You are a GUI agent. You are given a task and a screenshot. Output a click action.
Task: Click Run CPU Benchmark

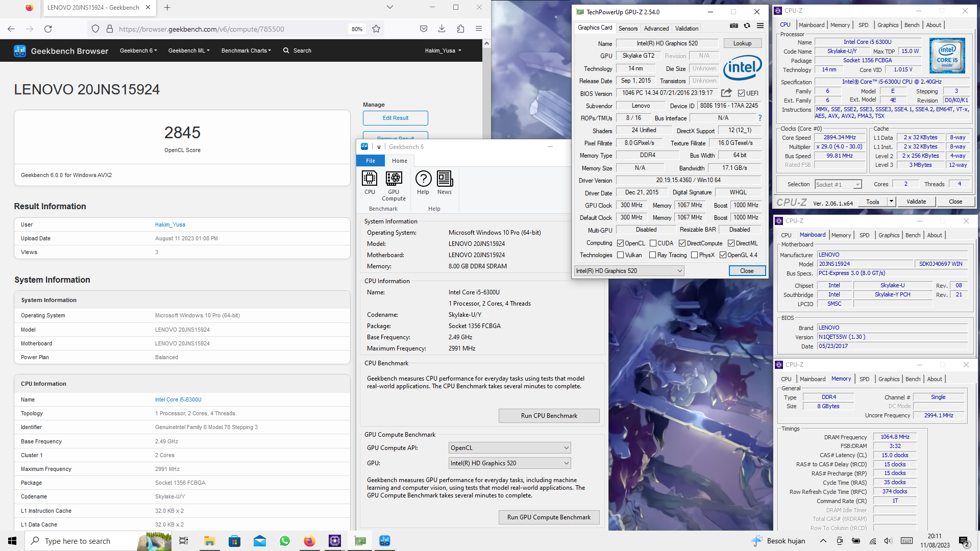[x=549, y=416]
